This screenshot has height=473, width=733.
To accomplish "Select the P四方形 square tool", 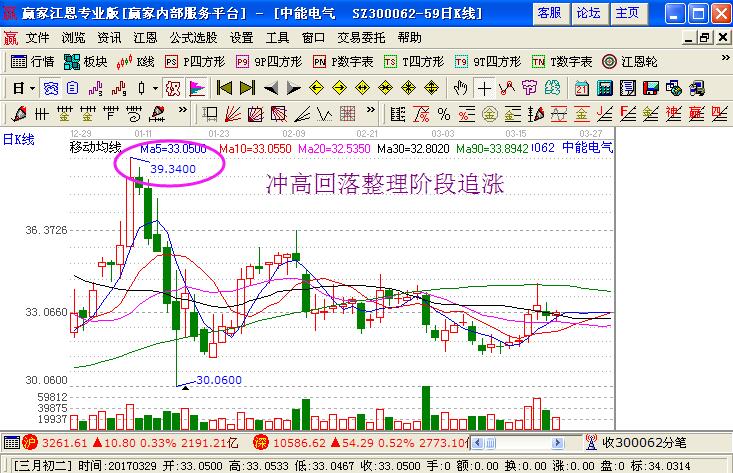I will point(197,61).
